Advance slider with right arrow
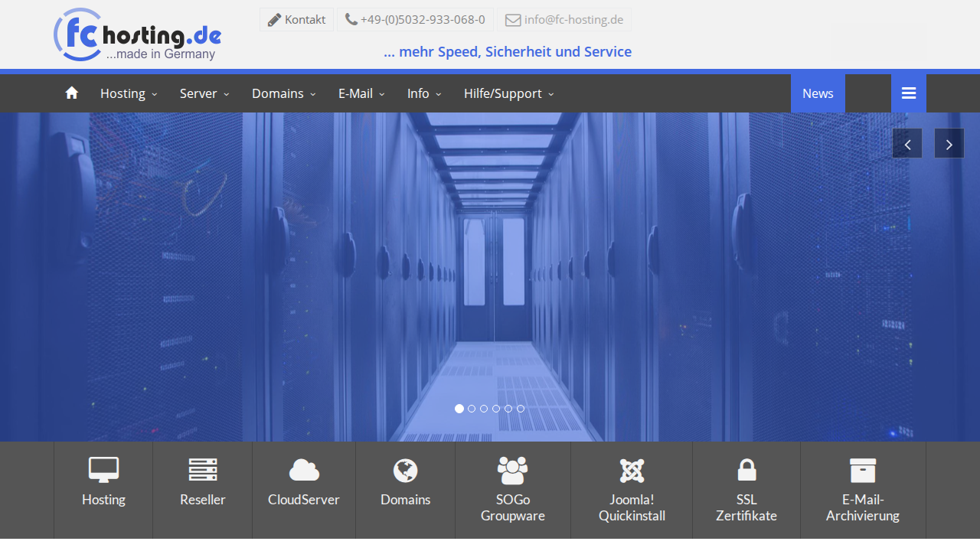 coord(949,144)
